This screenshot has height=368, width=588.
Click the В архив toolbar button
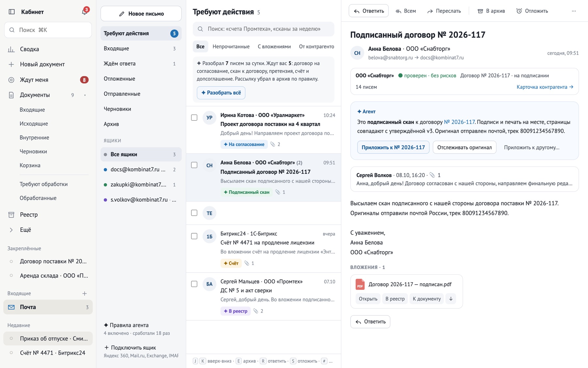coord(491,11)
